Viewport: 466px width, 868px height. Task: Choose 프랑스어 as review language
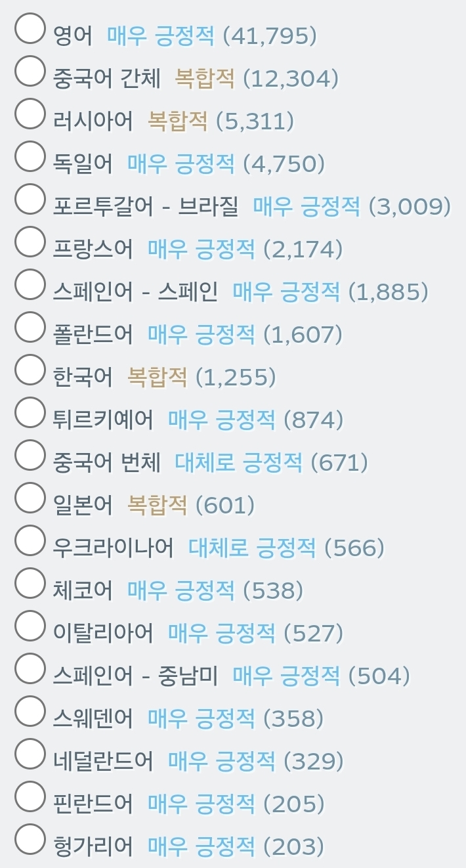coord(30,242)
